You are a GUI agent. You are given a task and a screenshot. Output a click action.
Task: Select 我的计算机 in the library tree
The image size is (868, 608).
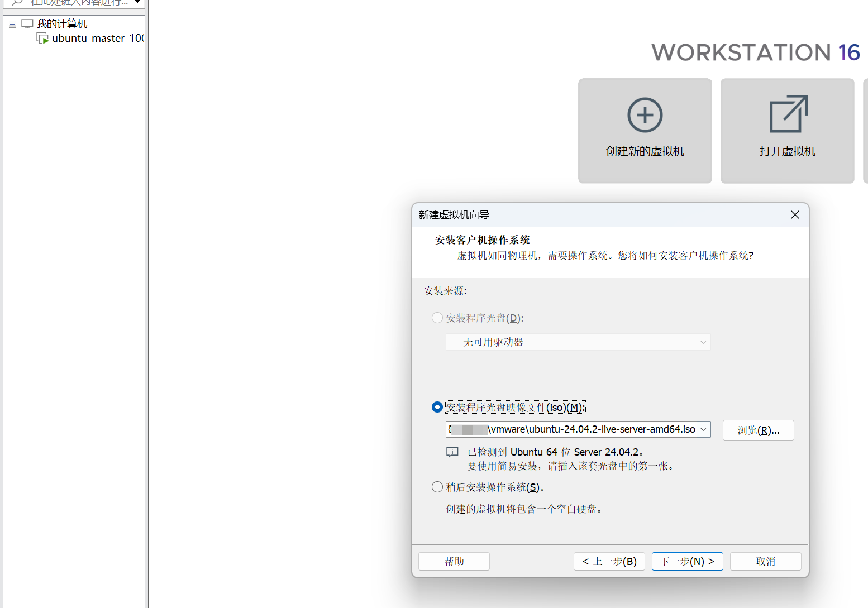62,24
